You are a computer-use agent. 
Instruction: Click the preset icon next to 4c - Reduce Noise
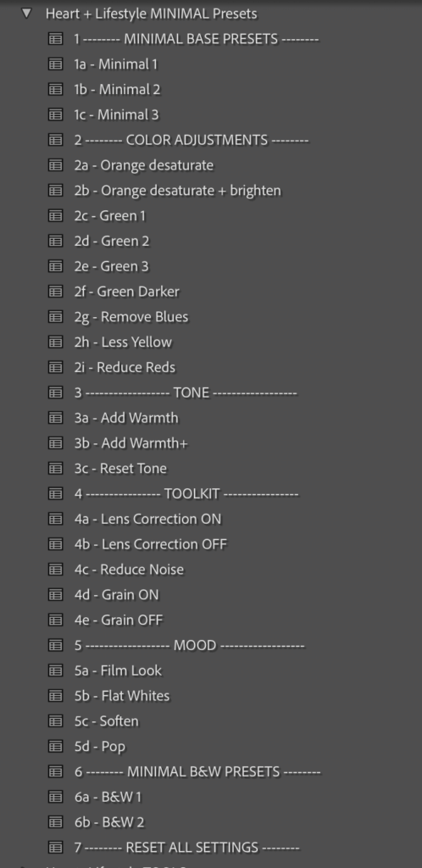coord(55,570)
